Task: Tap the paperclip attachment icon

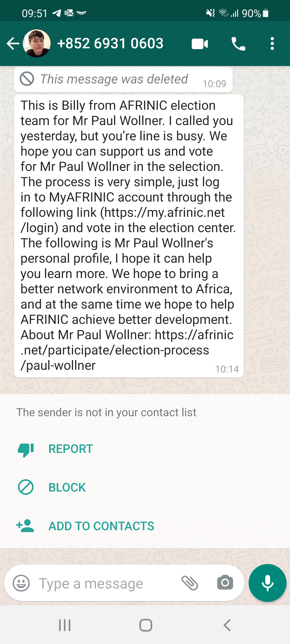Action: coord(190,583)
